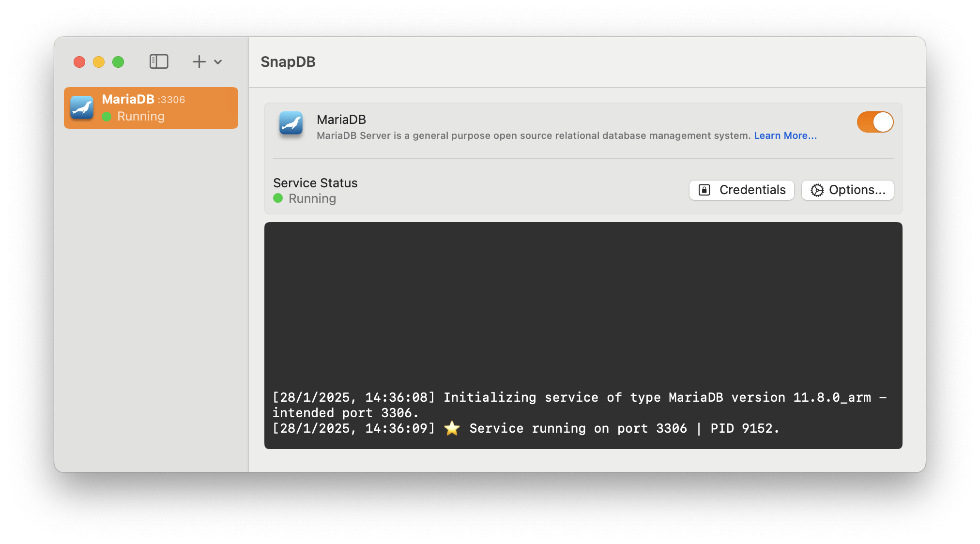Image resolution: width=980 pixels, height=544 pixels.
Task: Click the empty area of log console
Action: pyautogui.click(x=583, y=300)
